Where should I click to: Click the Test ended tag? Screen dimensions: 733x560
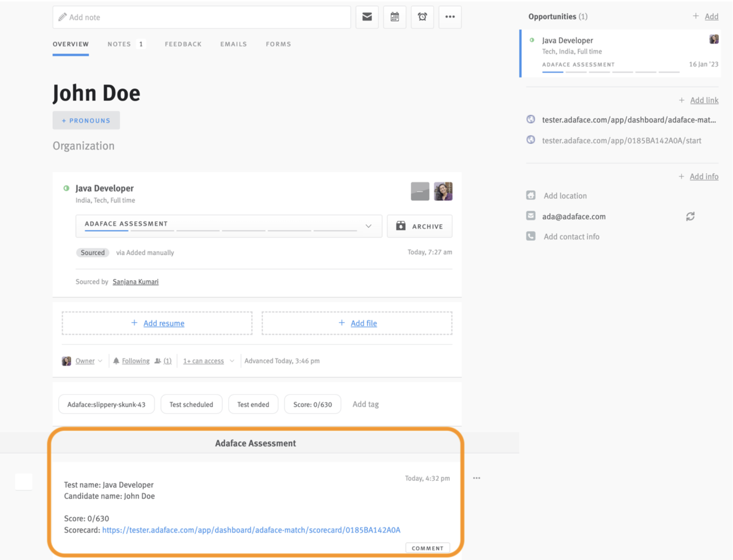click(x=253, y=404)
